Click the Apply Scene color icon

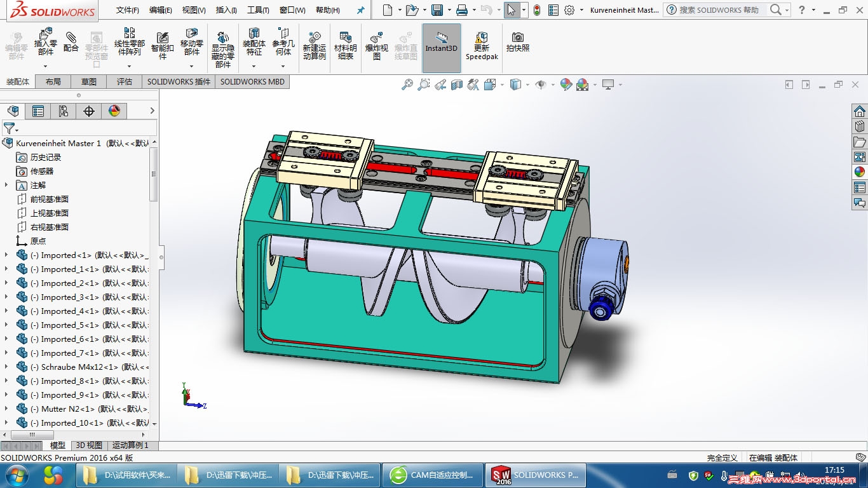point(583,85)
